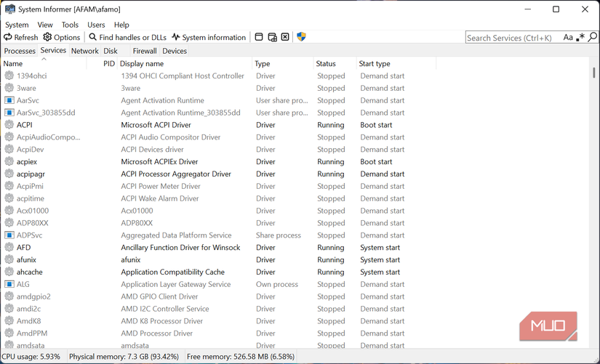Click the service icon for AarSvc_303855dd

(x=9, y=113)
